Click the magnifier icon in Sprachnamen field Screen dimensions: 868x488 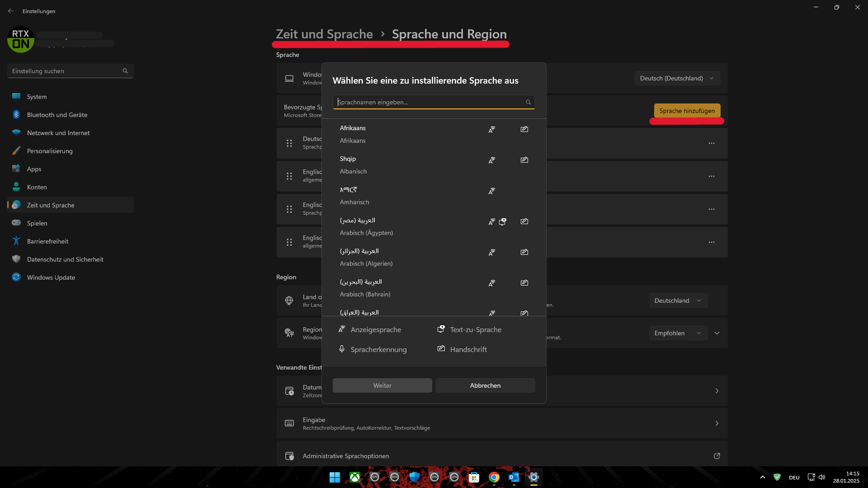click(528, 102)
